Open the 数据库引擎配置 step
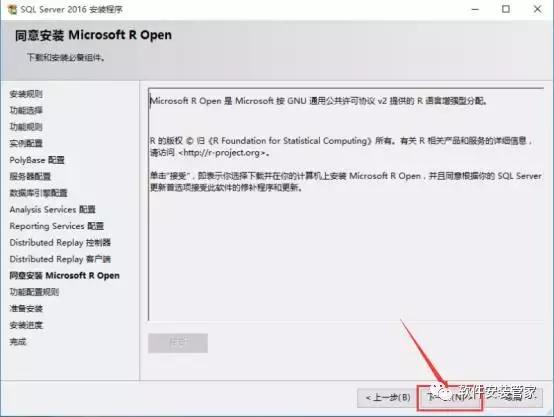554x417 pixels. click(38, 193)
